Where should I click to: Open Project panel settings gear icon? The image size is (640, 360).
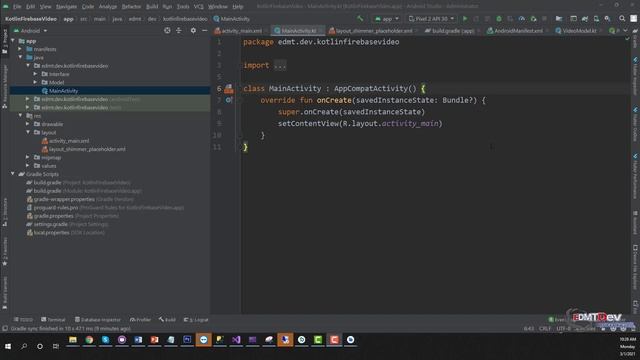click(x=193, y=31)
